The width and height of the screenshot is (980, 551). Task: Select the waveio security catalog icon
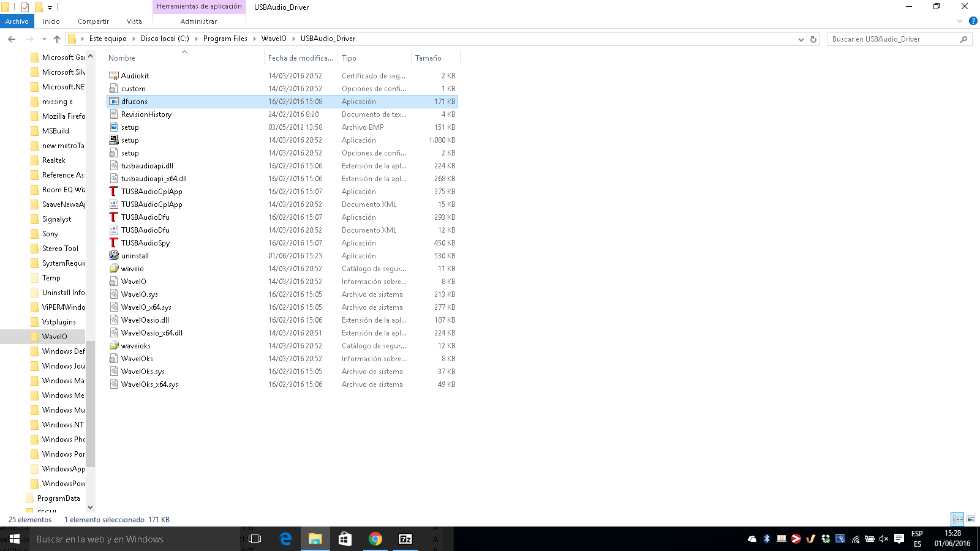[x=113, y=269]
